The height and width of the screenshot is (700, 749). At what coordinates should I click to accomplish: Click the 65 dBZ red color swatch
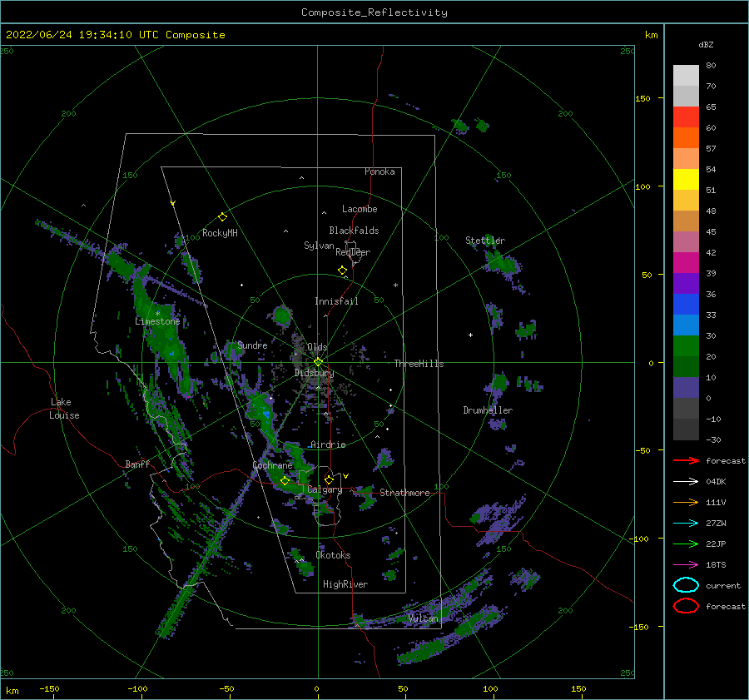pyautogui.click(x=686, y=117)
